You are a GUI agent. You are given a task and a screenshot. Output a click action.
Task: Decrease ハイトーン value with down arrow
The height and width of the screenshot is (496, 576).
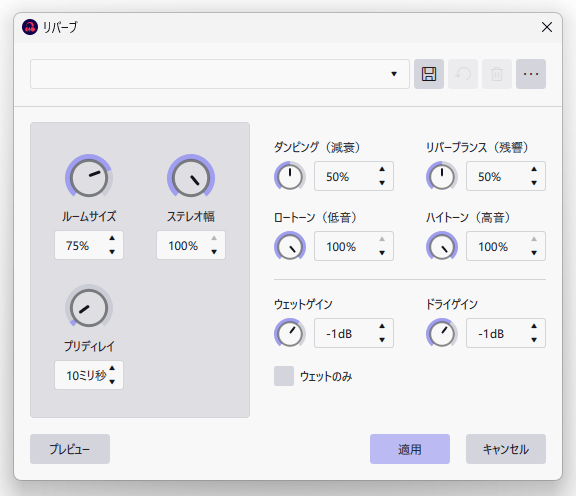pos(534,253)
